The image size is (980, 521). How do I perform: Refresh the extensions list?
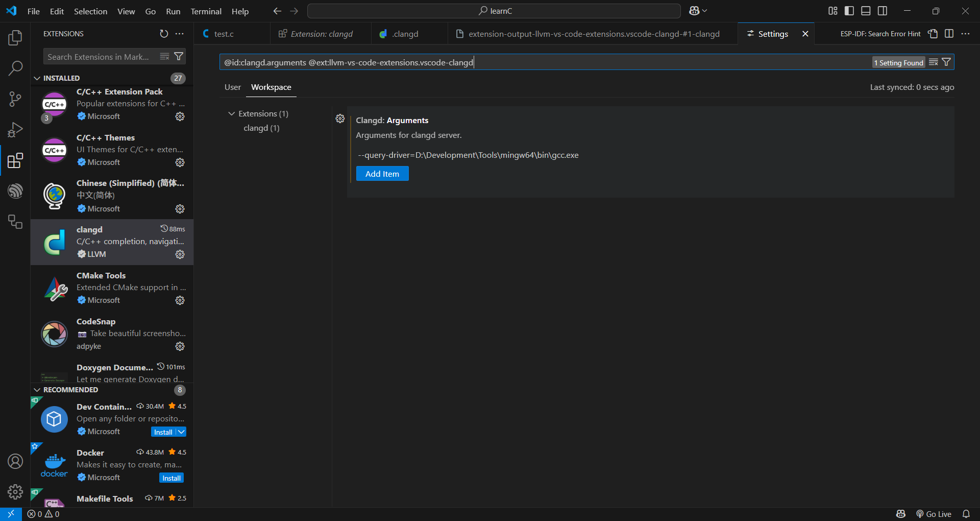[x=164, y=34]
